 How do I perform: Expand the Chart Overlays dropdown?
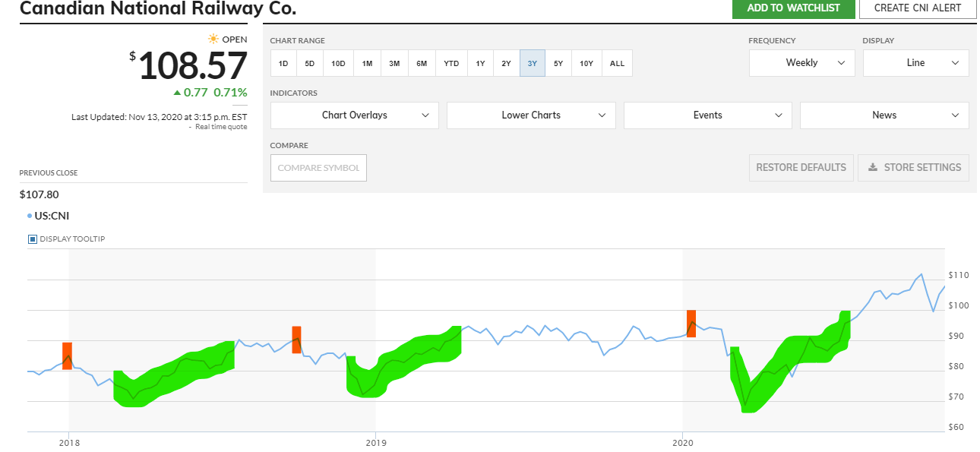click(354, 115)
